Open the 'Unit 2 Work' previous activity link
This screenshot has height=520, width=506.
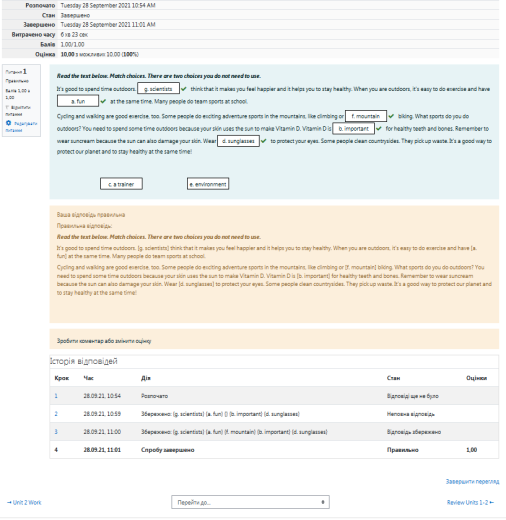point(24,502)
